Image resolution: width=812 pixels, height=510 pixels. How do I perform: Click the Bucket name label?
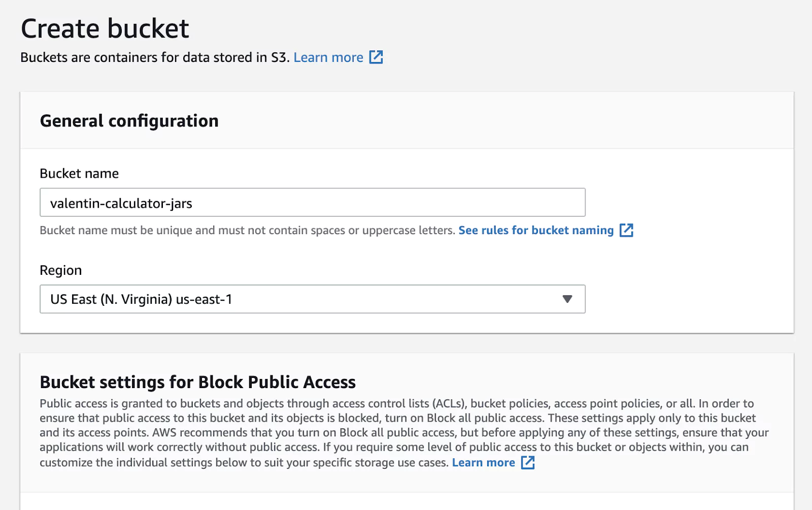tap(79, 174)
